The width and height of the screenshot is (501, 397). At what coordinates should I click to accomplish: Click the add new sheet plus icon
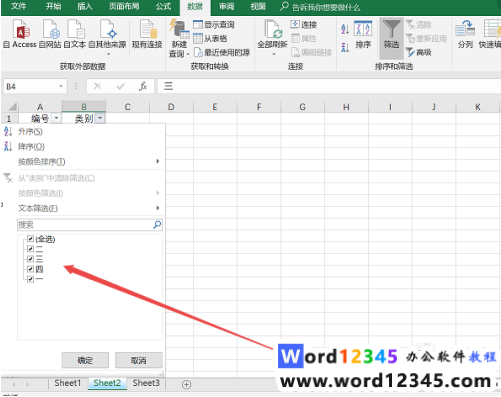[187, 384]
